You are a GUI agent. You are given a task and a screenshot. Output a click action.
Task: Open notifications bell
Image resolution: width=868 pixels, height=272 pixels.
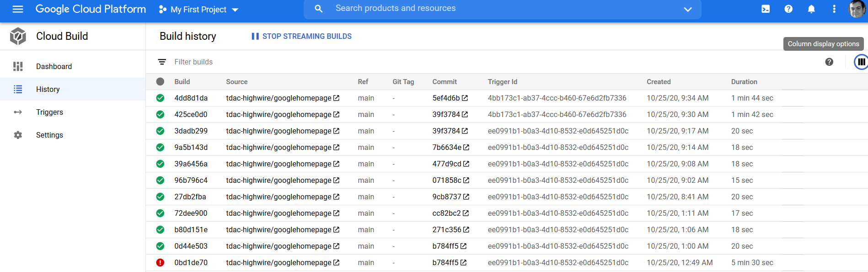pos(811,9)
